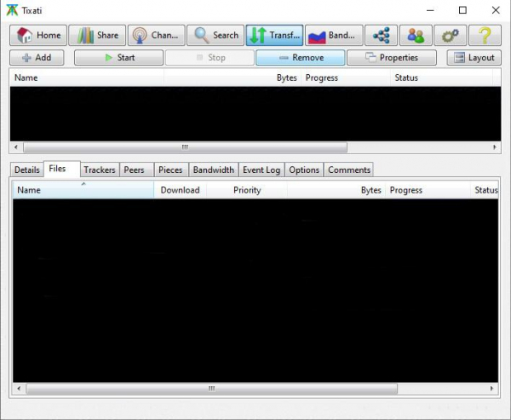Sort files list by Bytes column
Screen dimensions: 511x420
pyautogui.click(x=336, y=190)
